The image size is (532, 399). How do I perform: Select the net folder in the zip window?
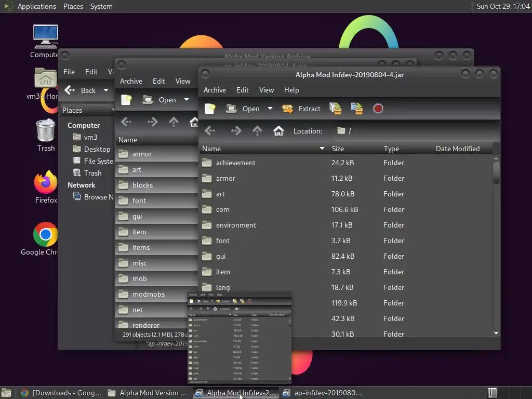tap(157, 310)
